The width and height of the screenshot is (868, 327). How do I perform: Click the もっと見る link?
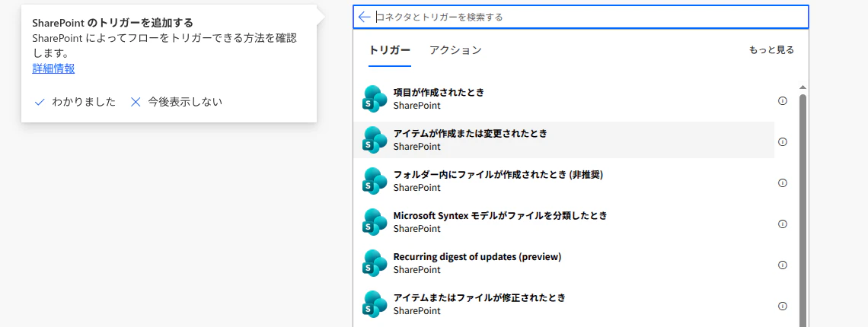[x=771, y=50]
